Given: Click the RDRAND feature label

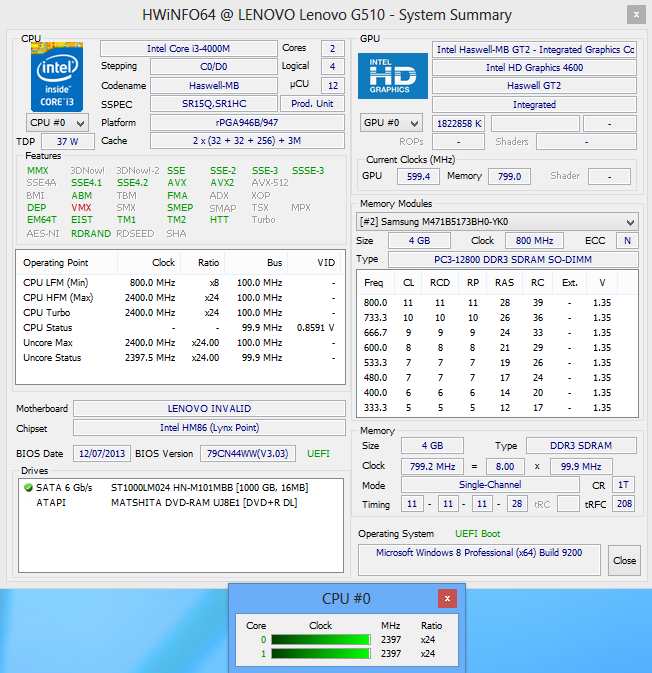Looking at the screenshot, I should 91,233.
